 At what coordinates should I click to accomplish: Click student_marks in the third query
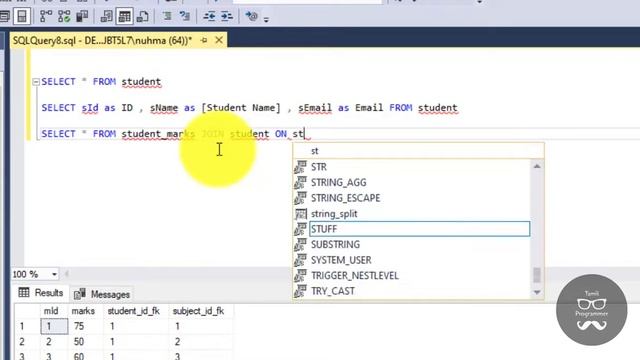[158, 134]
